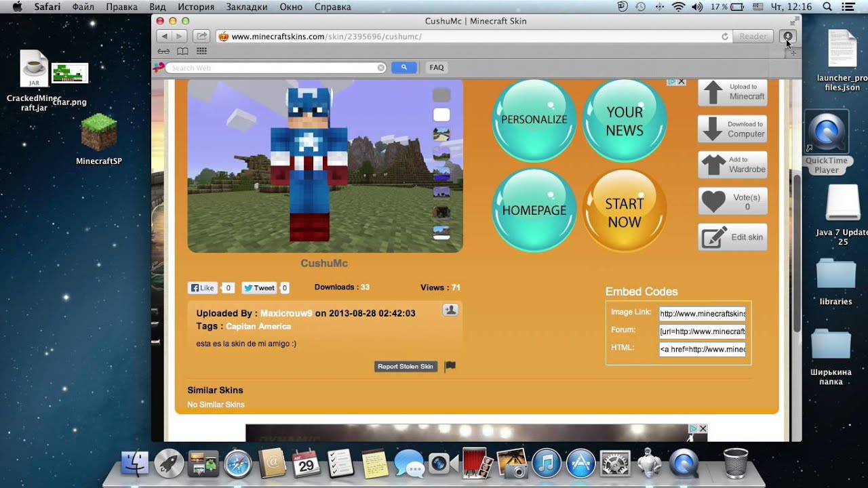The height and width of the screenshot is (488, 868).
Task: Clear the Search Web field with the x icon
Action: pyautogui.click(x=381, y=68)
